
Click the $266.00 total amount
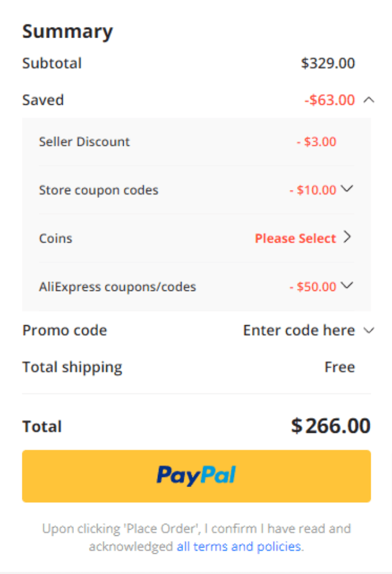(x=330, y=426)
